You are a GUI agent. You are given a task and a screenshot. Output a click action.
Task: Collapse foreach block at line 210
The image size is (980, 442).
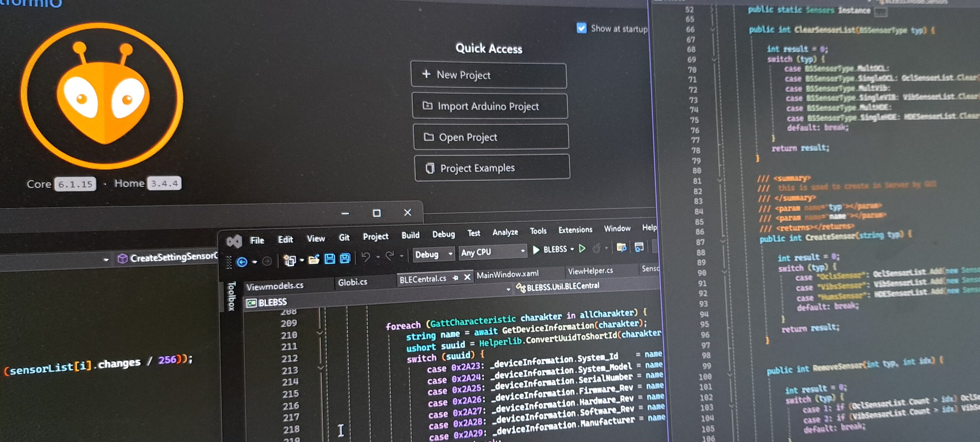point(320,333)
